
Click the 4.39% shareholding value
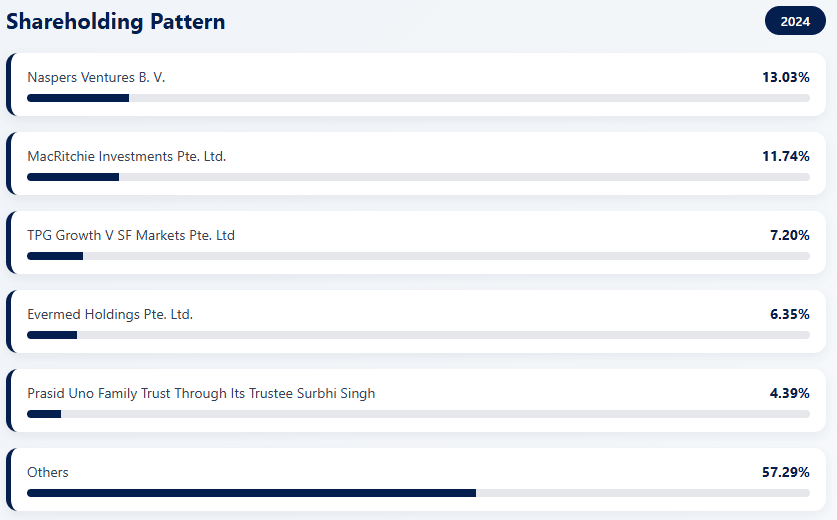[789, 393]
